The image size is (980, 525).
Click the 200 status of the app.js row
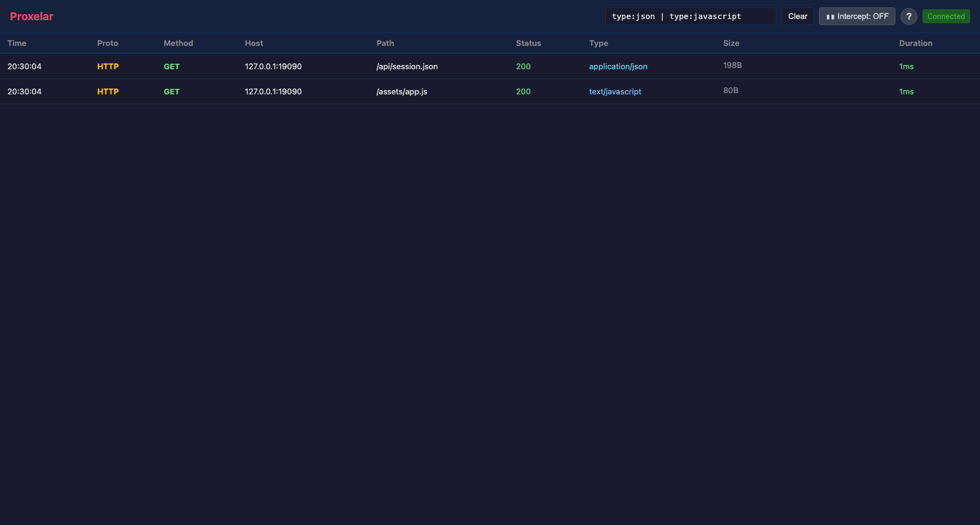click(523, 92)
